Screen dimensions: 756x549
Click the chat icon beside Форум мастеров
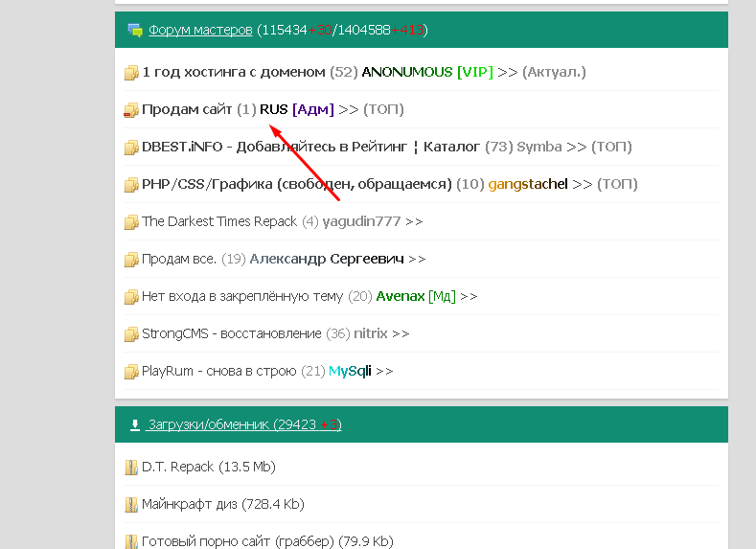[135, 30]
